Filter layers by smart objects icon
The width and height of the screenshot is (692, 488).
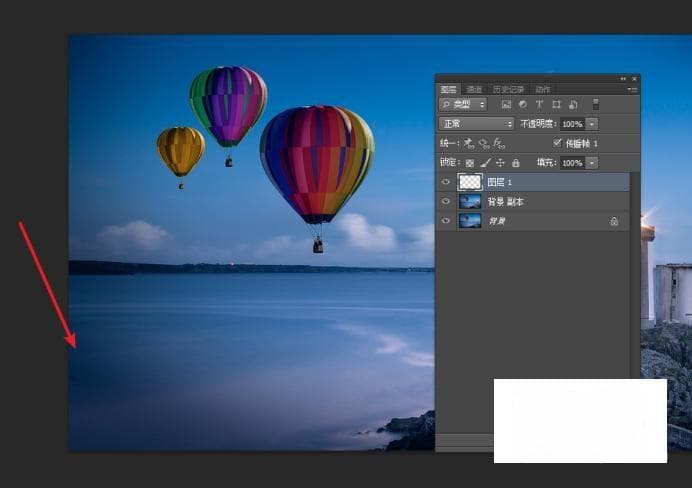click(x=573, y=105)
